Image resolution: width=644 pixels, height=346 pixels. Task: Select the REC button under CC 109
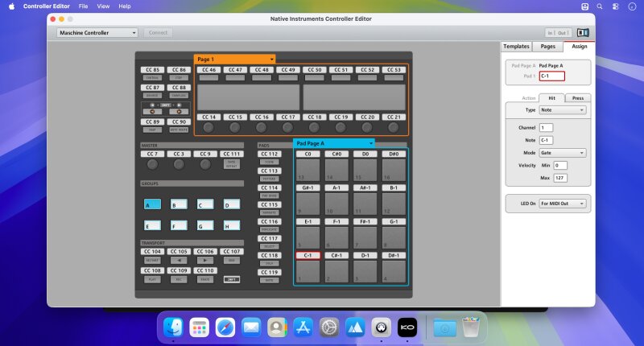[179, 279]
